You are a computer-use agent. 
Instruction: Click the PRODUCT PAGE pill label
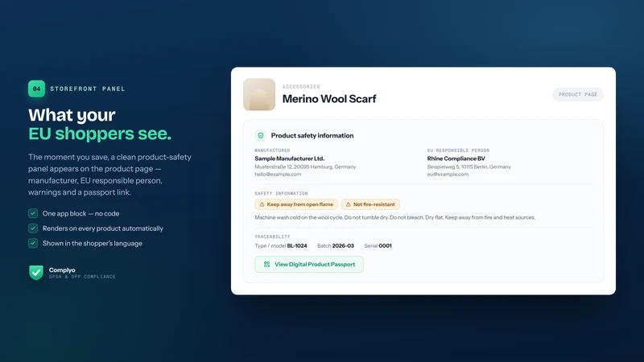tap(578, 94)
